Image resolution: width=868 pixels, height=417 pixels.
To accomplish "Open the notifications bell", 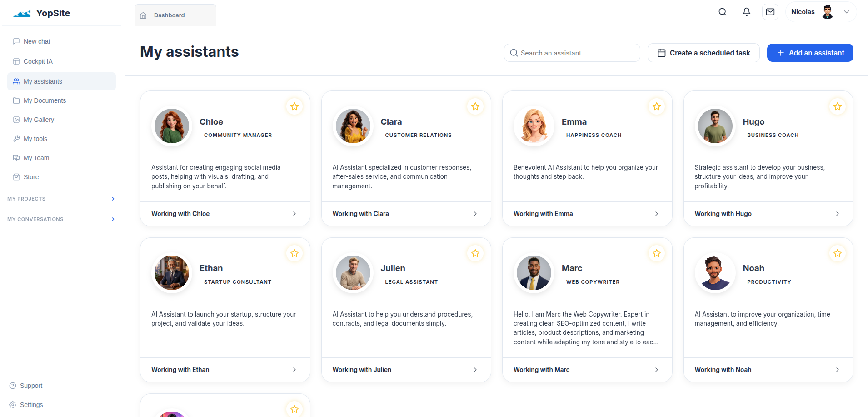I will tap(747, 12).
